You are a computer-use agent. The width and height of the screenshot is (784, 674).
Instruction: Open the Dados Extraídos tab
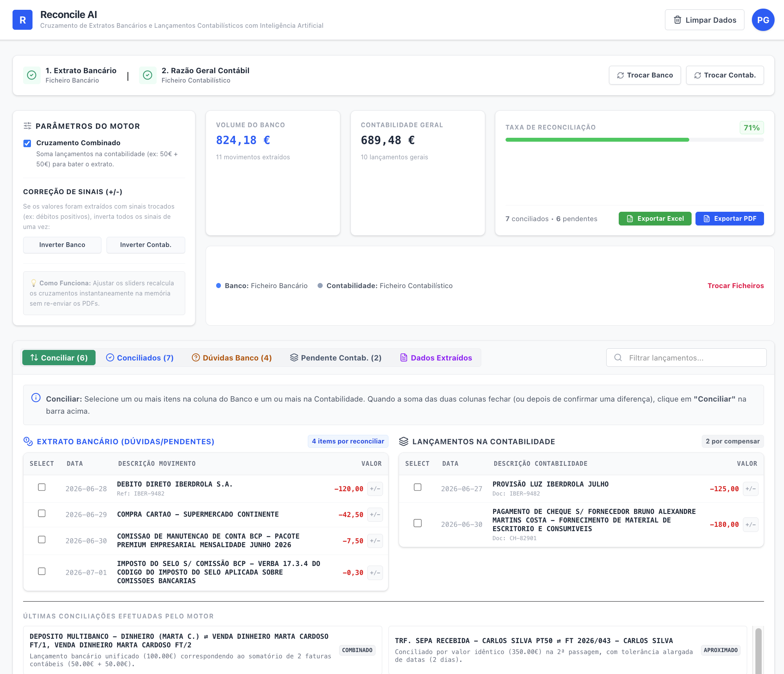click(x=436, y=358)
